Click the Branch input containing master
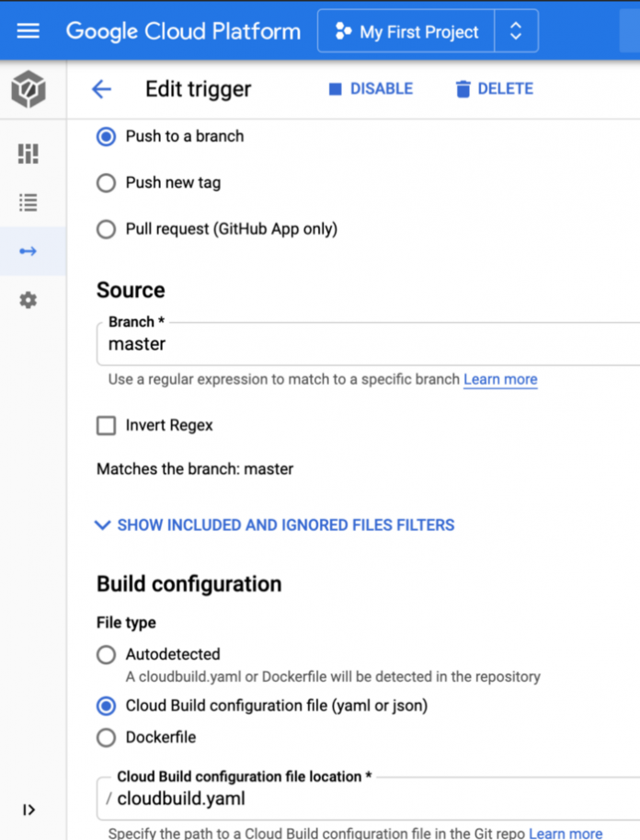The width and height of the screenshot is (640, 840). 276,343
